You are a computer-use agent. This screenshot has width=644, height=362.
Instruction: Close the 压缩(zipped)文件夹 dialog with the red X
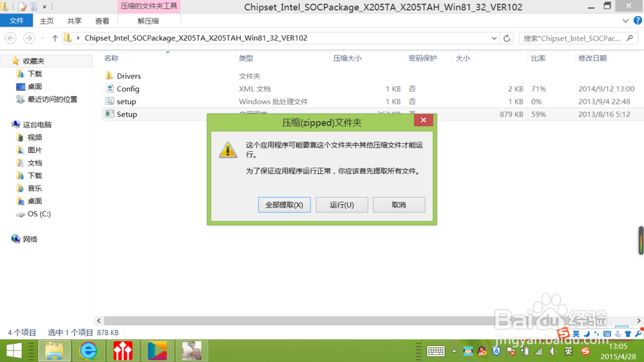tap(424, 120)
